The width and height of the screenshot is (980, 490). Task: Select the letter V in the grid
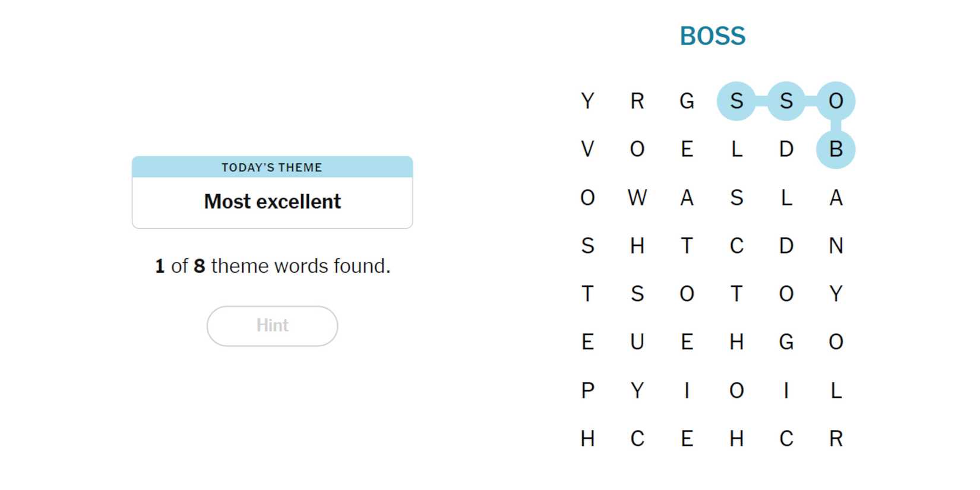pyautogui.click(x=587, y=149)
